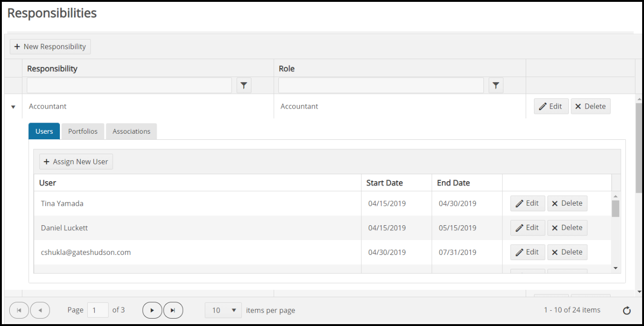Delete cshukla@gateshudson.com assignment
This screenshot has height=326, width=644.
pos(567,252)
